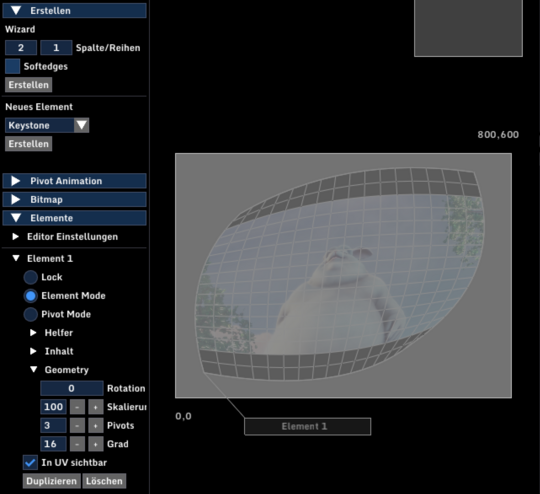Click the Löschen button
The height and width of the screenshot is (494, 540).
coord(104,481)
